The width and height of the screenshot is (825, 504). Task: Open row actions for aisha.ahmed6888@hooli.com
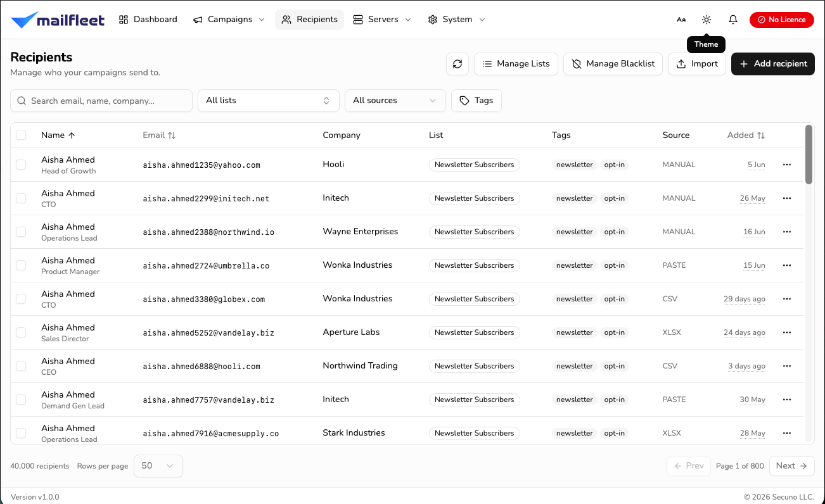[787, 366]
